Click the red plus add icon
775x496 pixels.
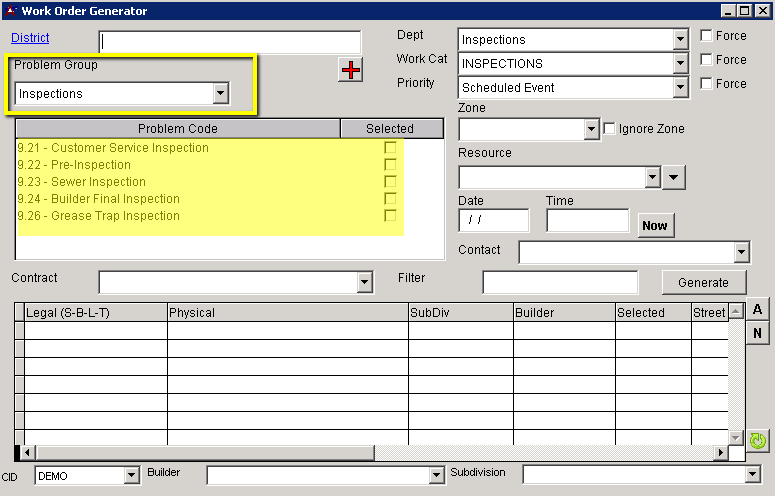pyautogui.click(x=350, y=70)
